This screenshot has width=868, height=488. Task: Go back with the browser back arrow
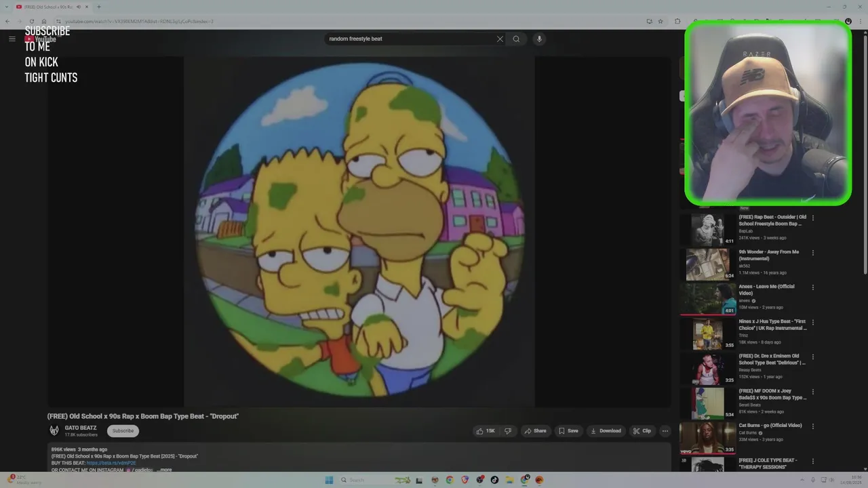coord(7,21)
